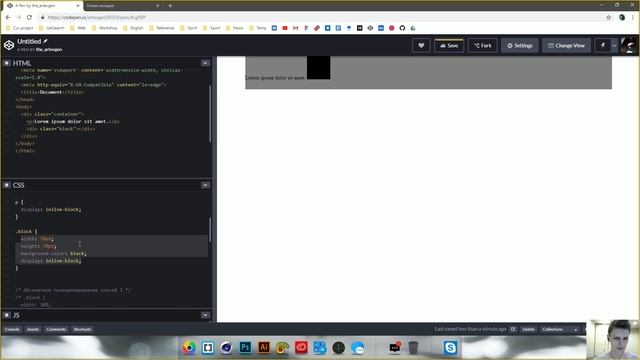Image resolution: width=640 pixels, height=360 pixels.
Task: Open the user avatar in CodePen header
Action: (629, 45)
